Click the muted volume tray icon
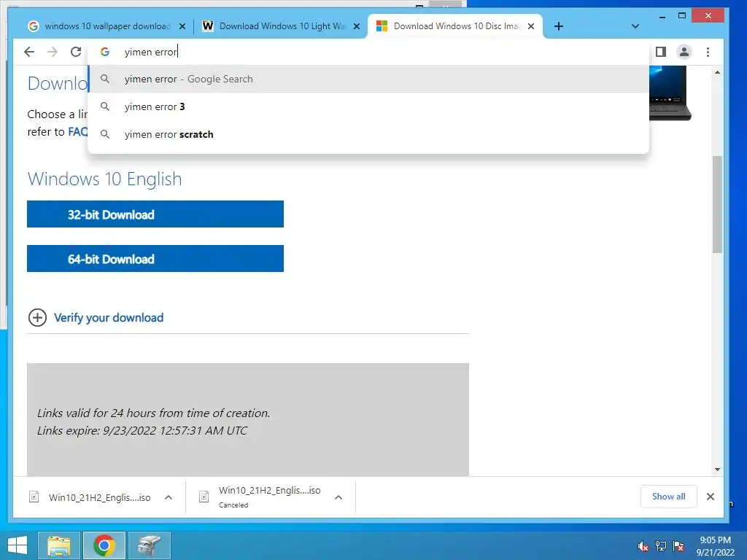 point(643,546)
